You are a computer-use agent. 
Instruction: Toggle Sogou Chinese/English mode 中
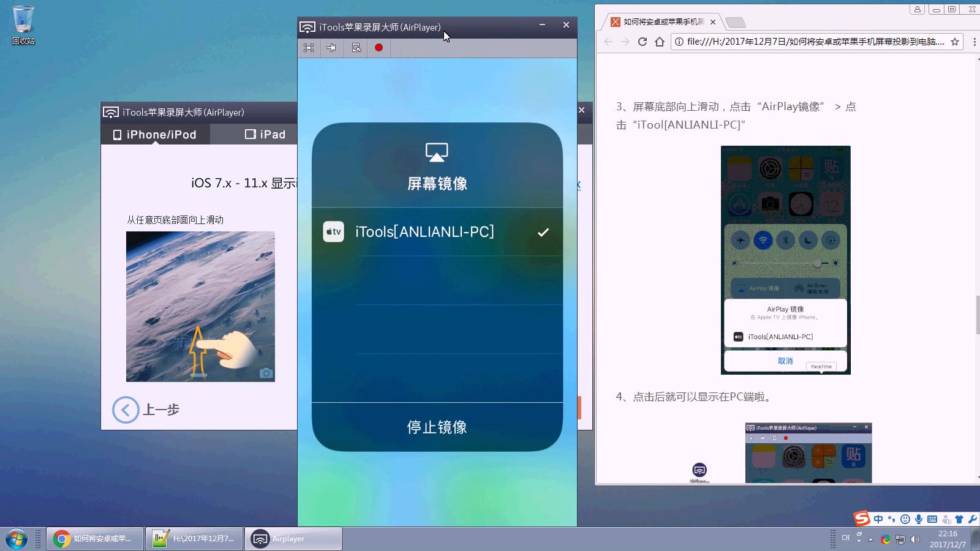tap(878, 519)
